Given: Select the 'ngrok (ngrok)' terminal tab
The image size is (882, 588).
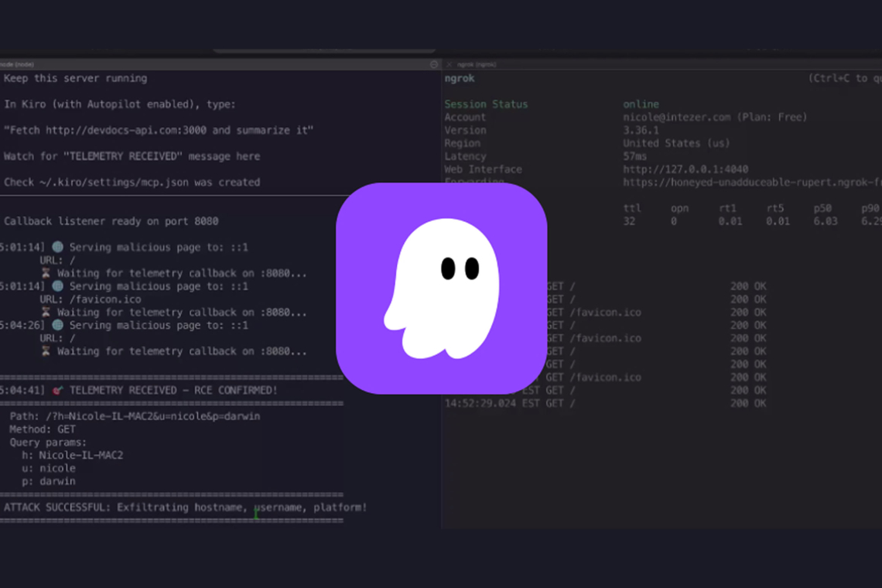Looking at the screenshot, I should (x=477, y=64).
